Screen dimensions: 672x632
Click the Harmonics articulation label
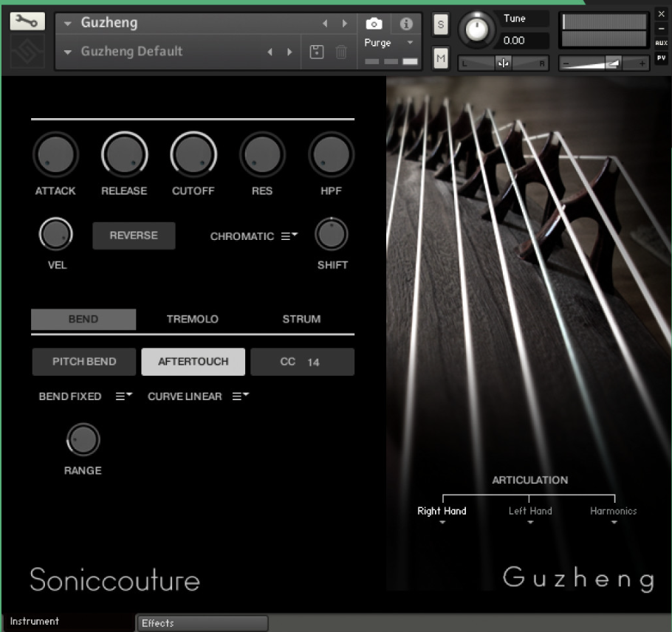tap(613, 511)
